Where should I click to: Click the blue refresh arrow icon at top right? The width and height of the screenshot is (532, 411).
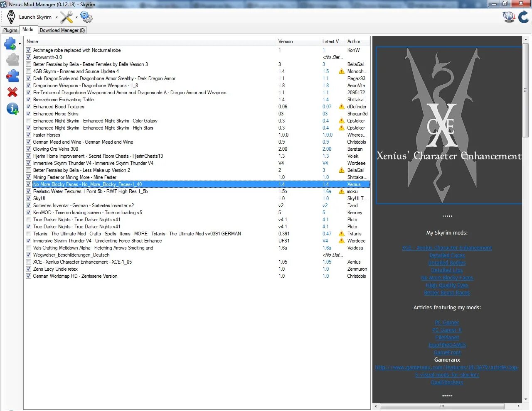click(524, 17)
